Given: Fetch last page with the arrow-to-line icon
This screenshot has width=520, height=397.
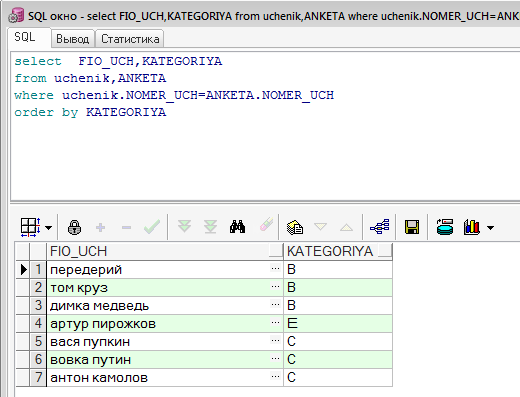Looking at the screenshot, I should 210,227.
